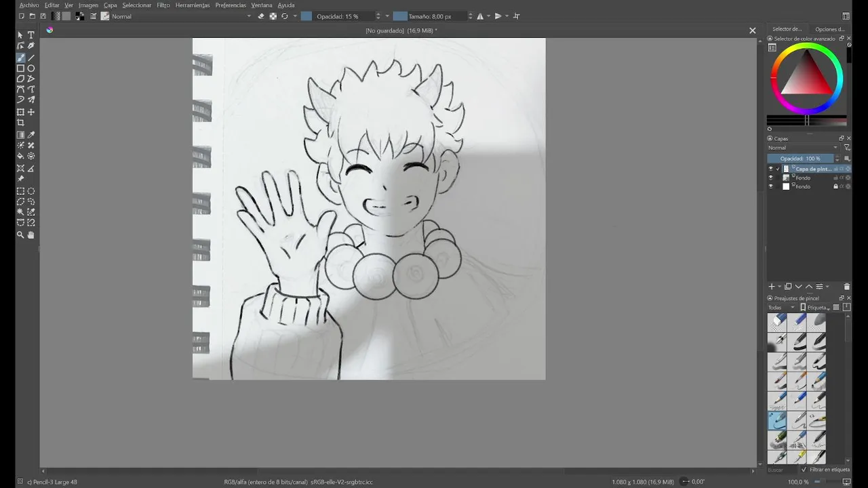This screenshot has width=868, height=488.
Task: Expand the Todas brush tag dropdown
Action: [x=781, y=307]
